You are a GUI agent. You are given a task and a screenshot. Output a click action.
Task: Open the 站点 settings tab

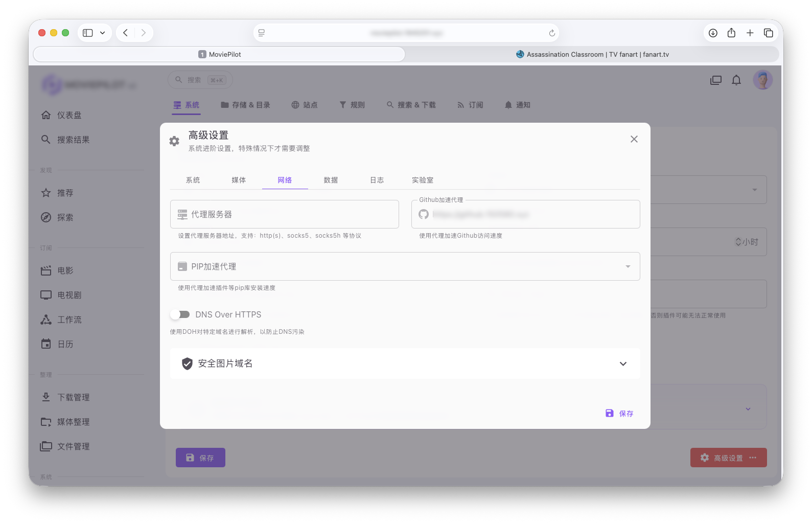point(305,105)
